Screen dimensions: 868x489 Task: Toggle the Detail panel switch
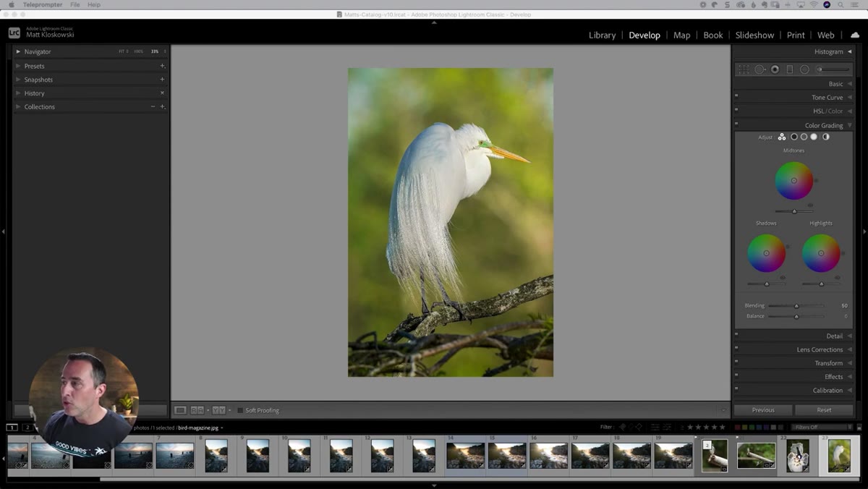pos(736,334)
